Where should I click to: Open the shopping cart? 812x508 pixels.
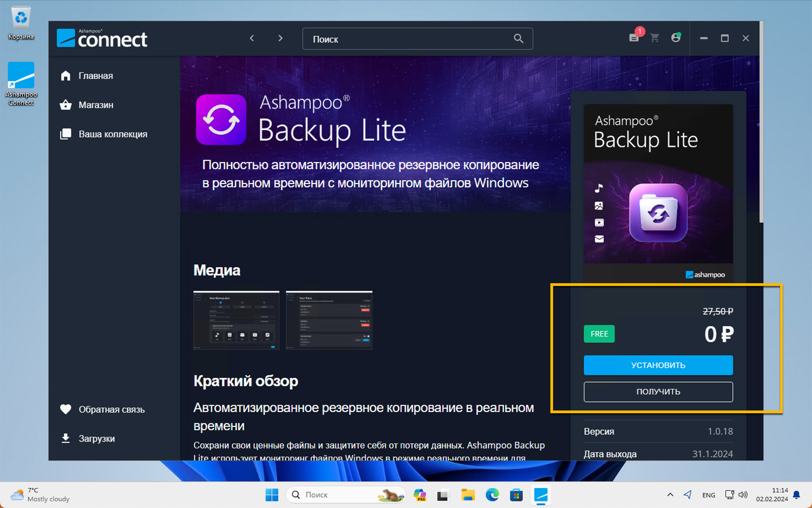(654, 38)
